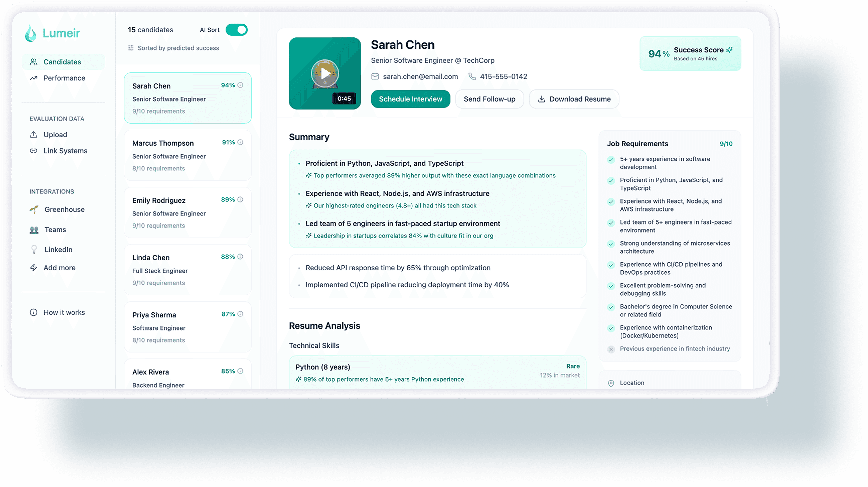
Task: Select the Candidates menu item
Action: point(62,62)
